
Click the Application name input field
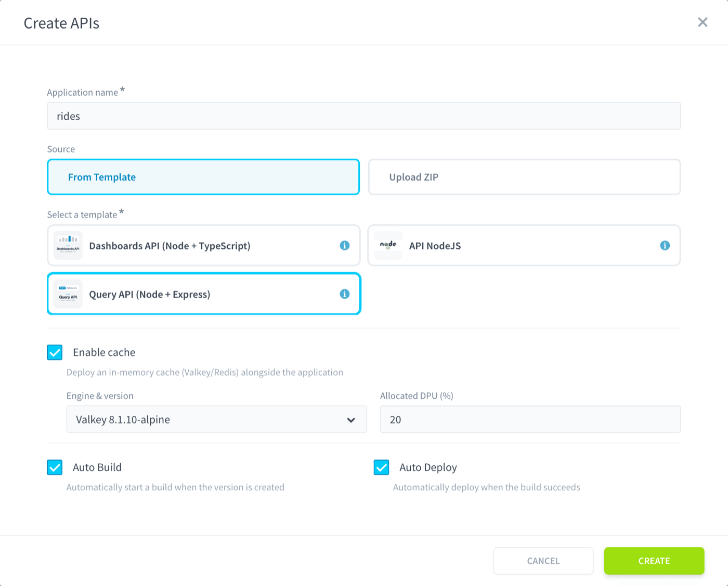pyautogui.click(x=364, y=116)
